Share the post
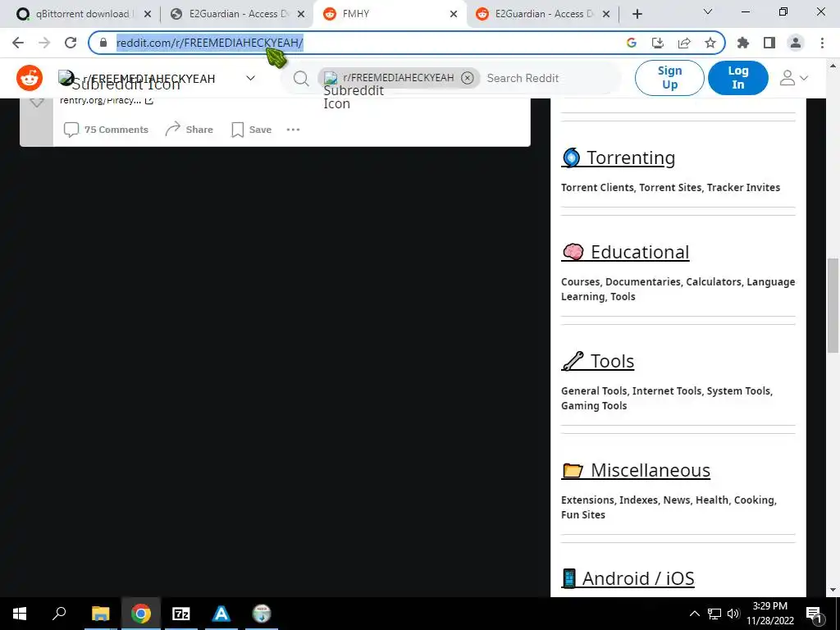840x630 pixels. pyautogui.click(x=189, y=130)
